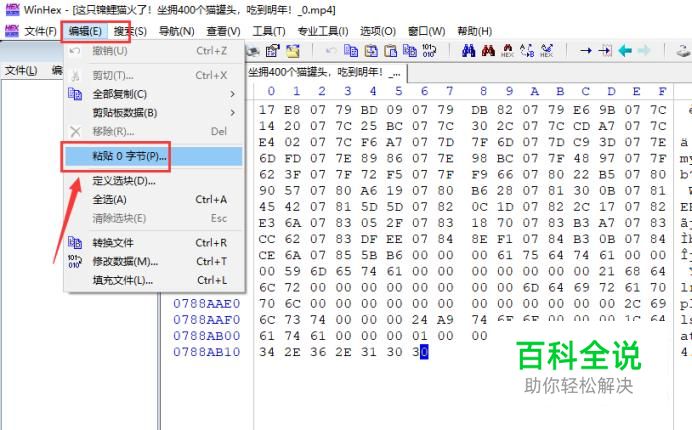Click greyed 剪切(T)... menu entry
Screen dimensions: 692x430
click(x=154, y=75)
